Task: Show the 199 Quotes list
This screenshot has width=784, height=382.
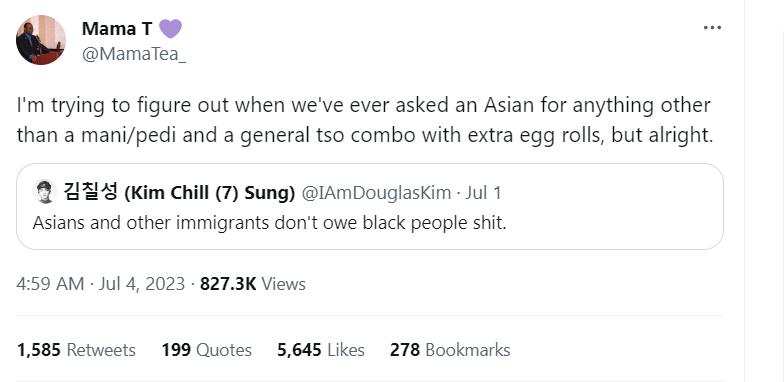Action: coord(206,350)
